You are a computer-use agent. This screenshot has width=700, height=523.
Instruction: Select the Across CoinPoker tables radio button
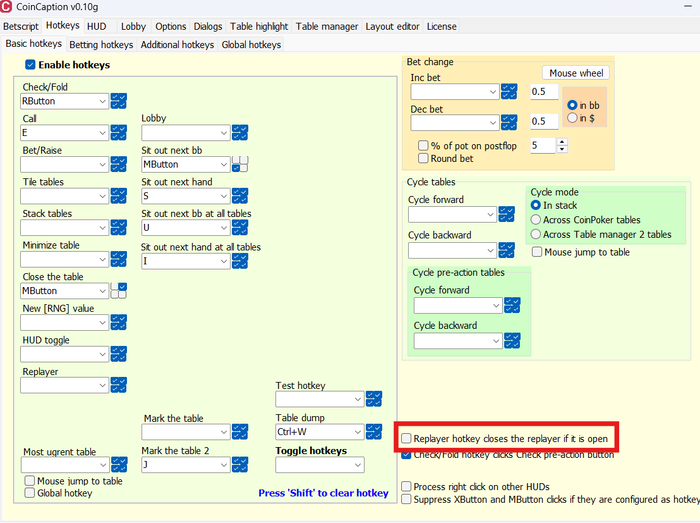coord(536,219)
